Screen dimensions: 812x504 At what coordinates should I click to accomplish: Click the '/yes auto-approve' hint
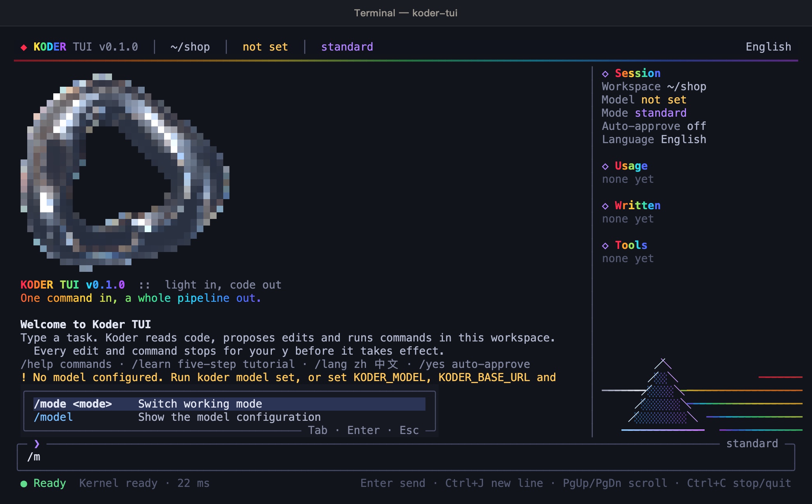[474, 364]
